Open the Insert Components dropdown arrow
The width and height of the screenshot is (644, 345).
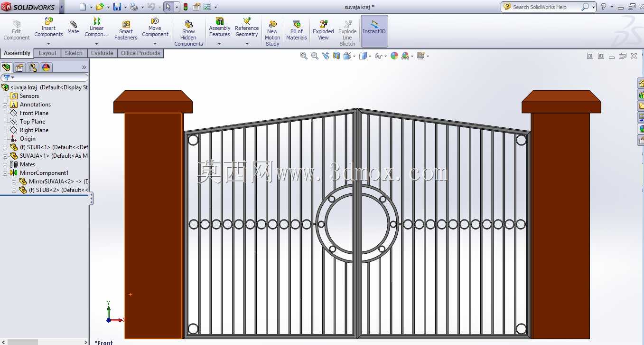(x=48, y=44)
